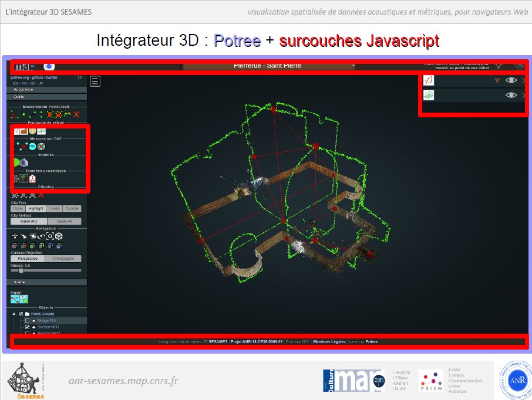
Task: Switch camera projection to Perspective
Action: [28, 259]
